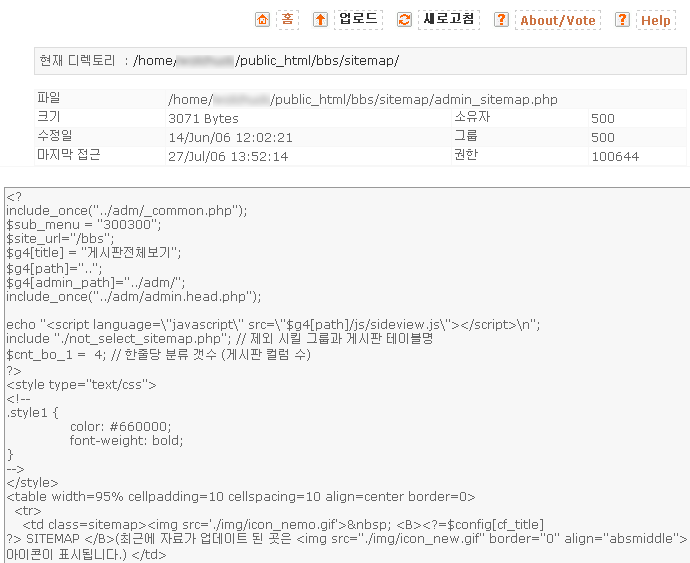
Task: Open the 홈 link
Action: point(287,20)
